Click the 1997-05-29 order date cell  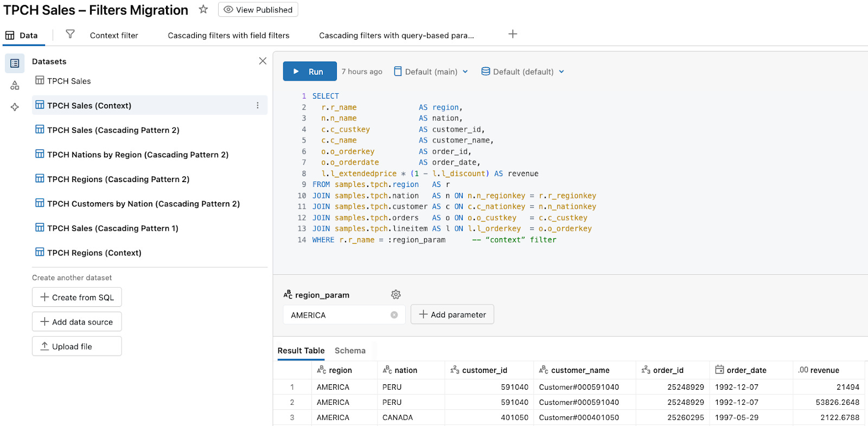coord(751,417)
